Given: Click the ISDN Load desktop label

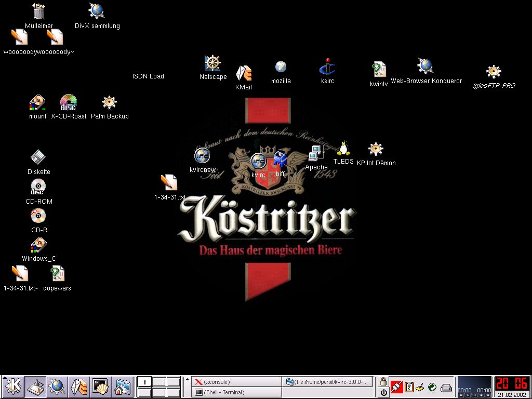Looking at the screenshot, I should [x=148, y=76].
